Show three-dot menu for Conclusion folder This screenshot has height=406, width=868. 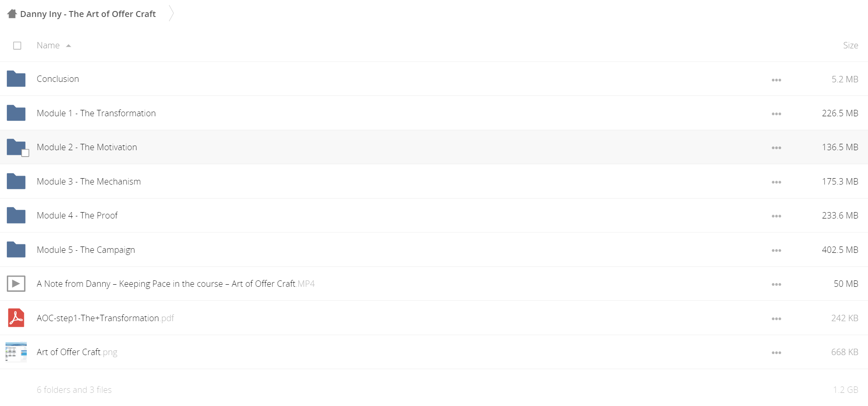[776, 80]
